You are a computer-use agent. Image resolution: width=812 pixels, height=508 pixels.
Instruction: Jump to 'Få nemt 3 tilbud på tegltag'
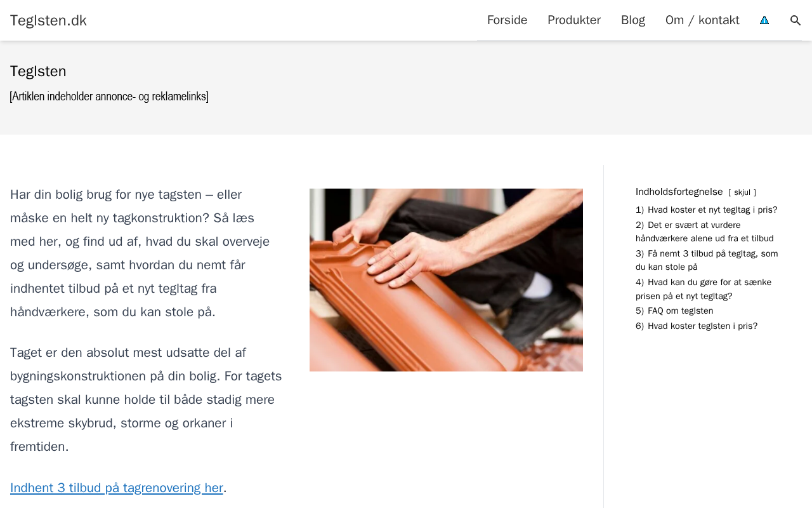[x=707, y=260]
